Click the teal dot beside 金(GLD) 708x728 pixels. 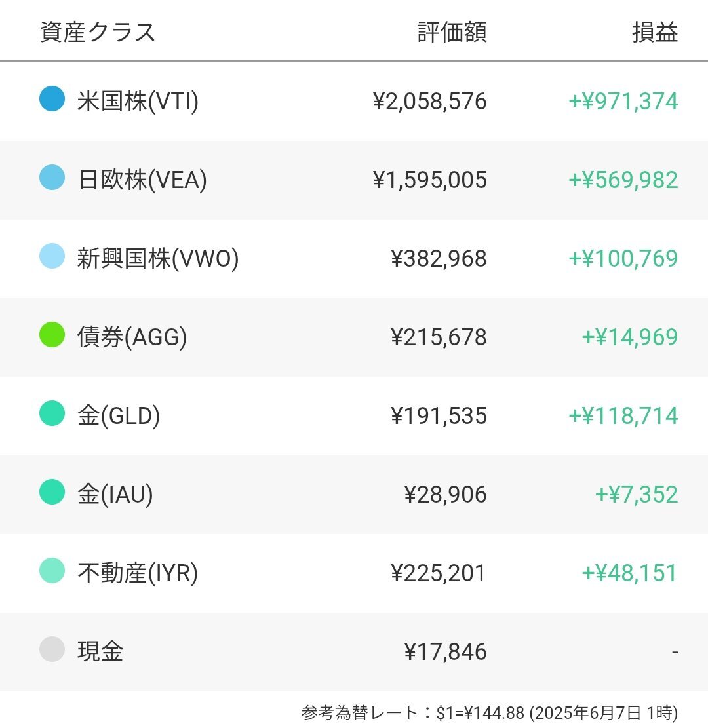pyautogui.click(x=52, y=413)
